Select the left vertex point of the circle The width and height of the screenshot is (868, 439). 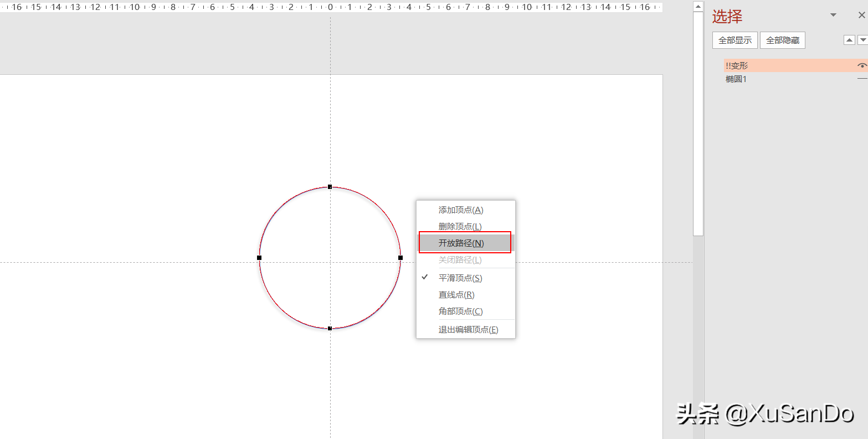coord(259,258)
